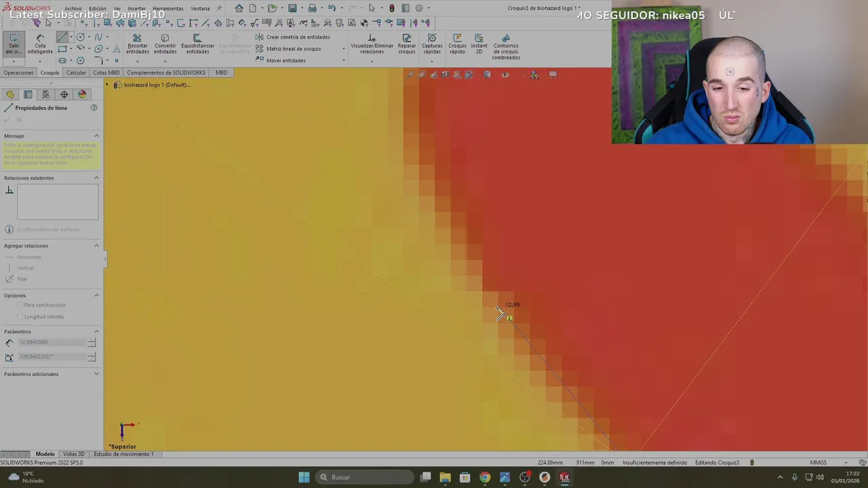Switch to the Vistas 3D tab
Screen dimensions: 868x488
pyautogui.click(x=73, y=454)
